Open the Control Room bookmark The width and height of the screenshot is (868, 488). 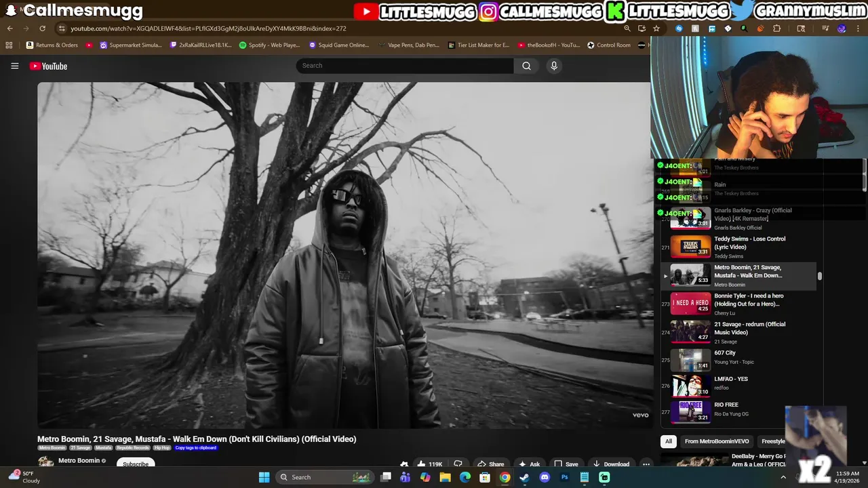[609, 45]
